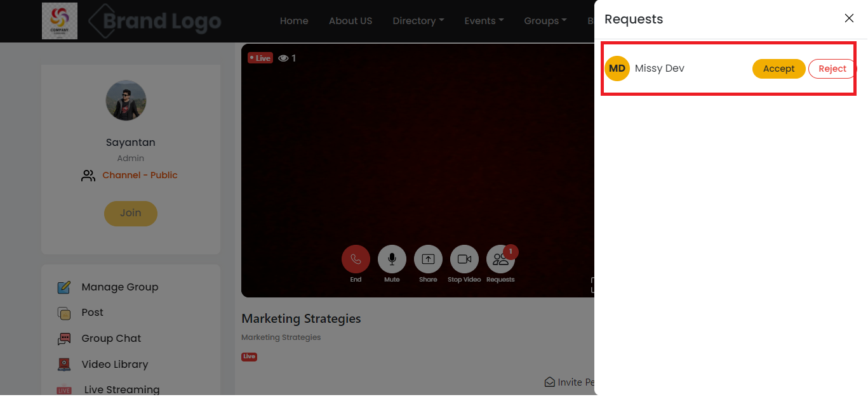Open Live Streaming section
The image size is (868, 397).
click(122, 390)
